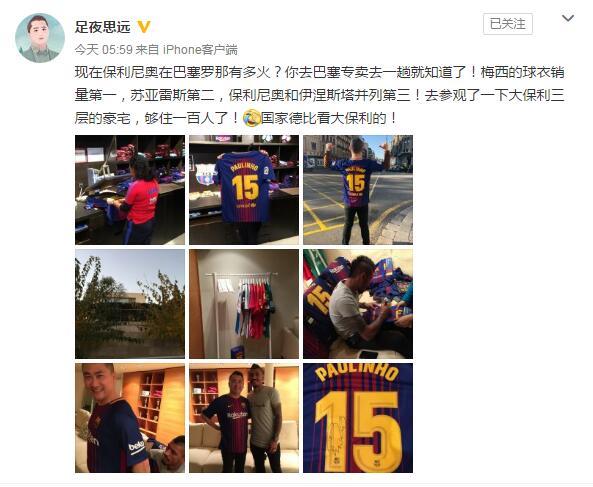Click the gold verified V badge
The image size is (593, 487).
tap(144, 27)
